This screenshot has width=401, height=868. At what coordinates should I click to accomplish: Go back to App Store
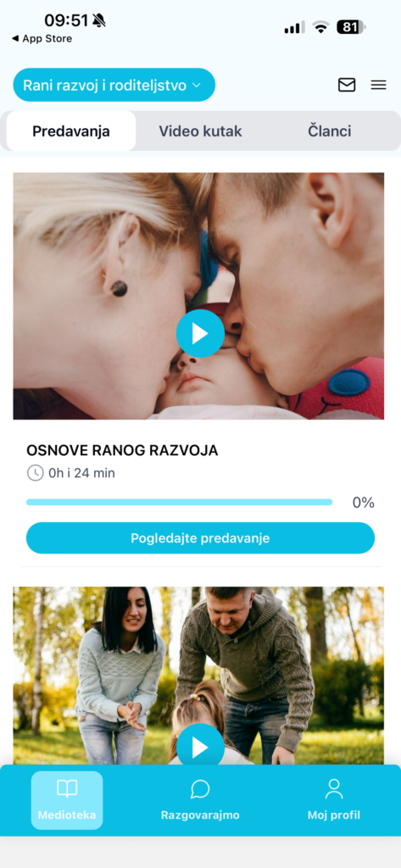tap(42, 39)
